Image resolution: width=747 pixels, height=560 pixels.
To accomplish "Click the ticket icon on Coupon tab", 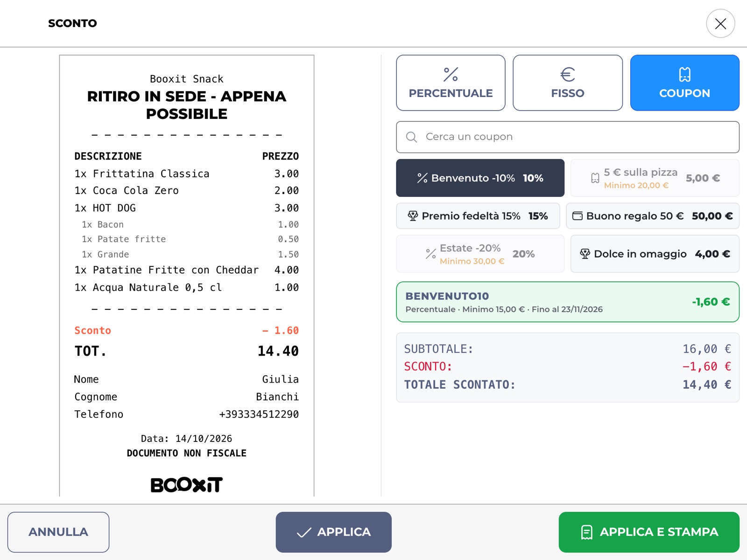I will point(684,74).
